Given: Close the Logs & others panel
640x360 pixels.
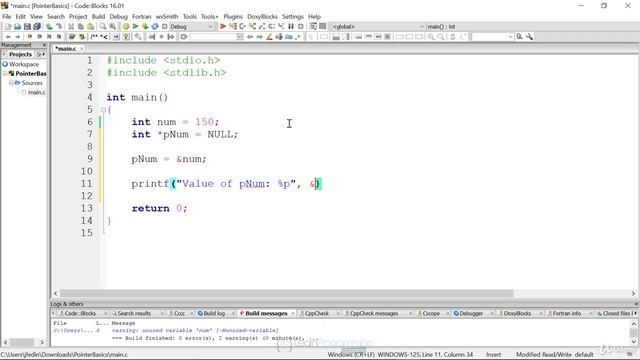Looking at the screenshot, I should 636,304.
